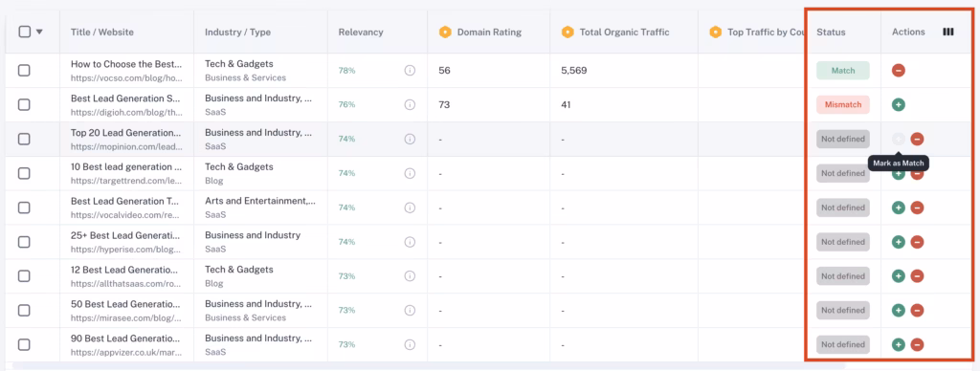
Task: Open the https://mopinion.com link
Action: (x=127, y=147)
